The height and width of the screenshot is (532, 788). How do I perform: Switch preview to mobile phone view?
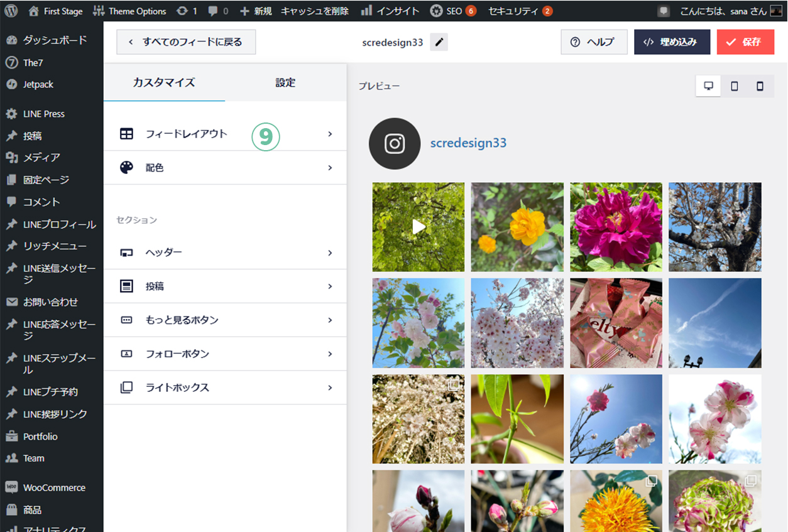760,86
